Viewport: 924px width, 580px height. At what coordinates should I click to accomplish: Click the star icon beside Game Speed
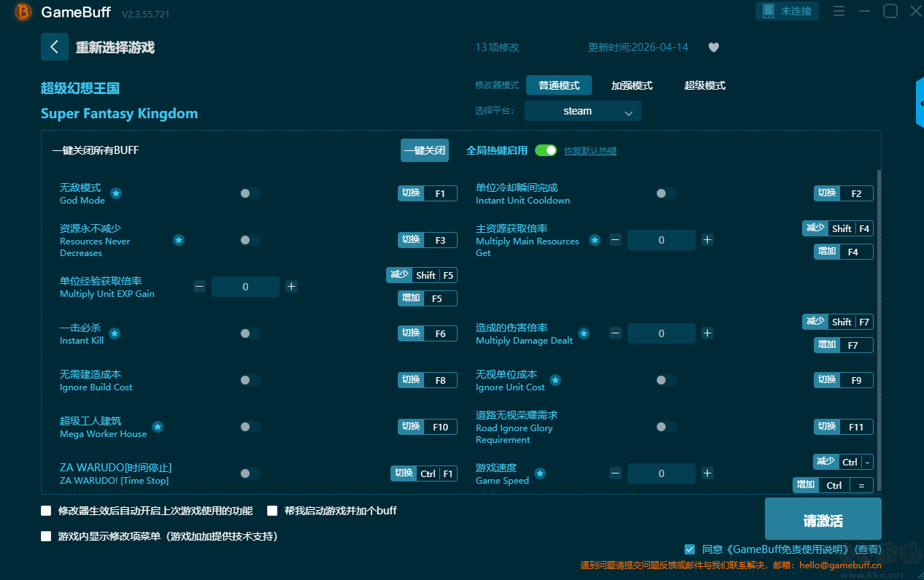pos(540,473)
